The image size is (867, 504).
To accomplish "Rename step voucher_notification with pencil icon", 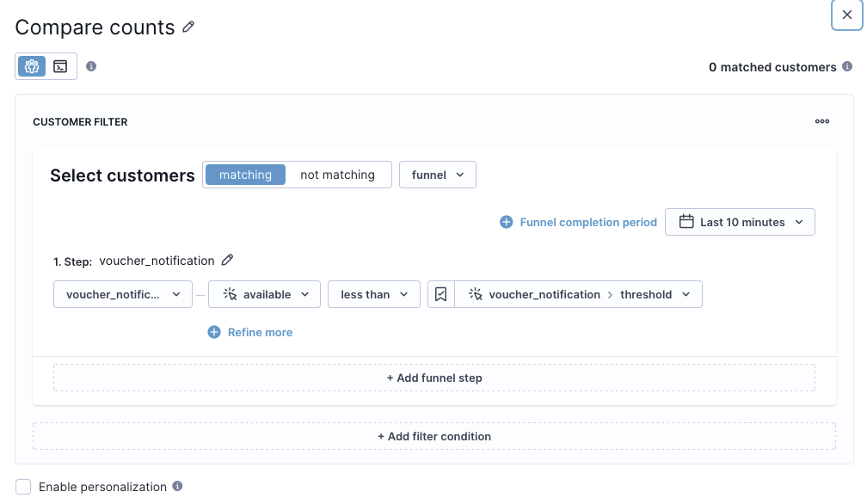I will [227, 260].
